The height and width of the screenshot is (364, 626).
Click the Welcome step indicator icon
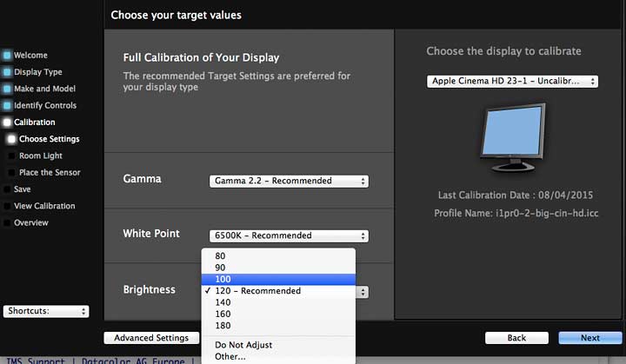pos(7,55)
